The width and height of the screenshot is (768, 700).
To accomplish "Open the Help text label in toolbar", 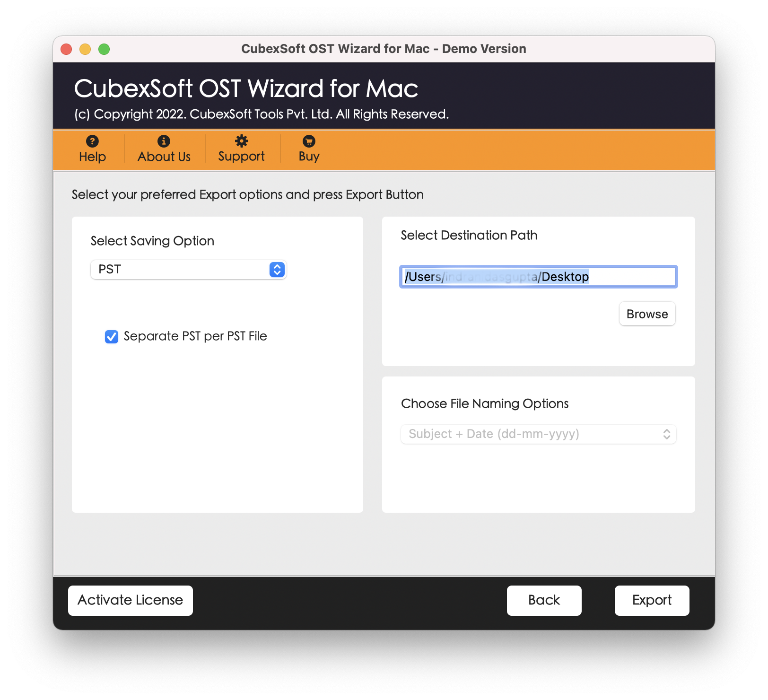I will point(92,157).
